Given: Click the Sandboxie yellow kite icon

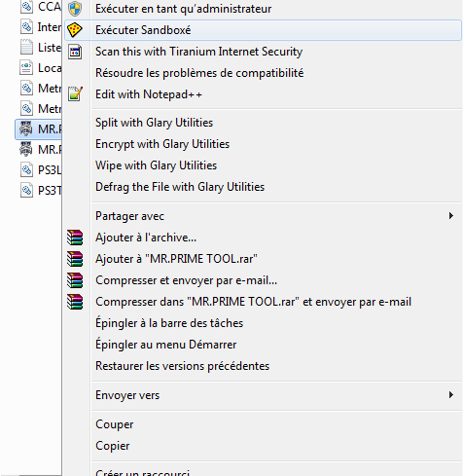Looking at the screenshot, I should pos(75,30).
